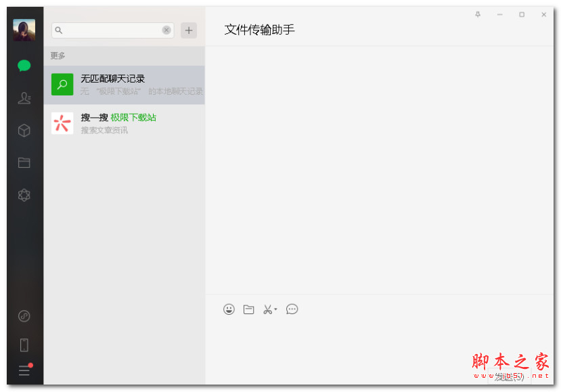Open the 搜一搜 极限下载站 search entry
Screen dimensions: 561x392
click(x=125, y=123)
